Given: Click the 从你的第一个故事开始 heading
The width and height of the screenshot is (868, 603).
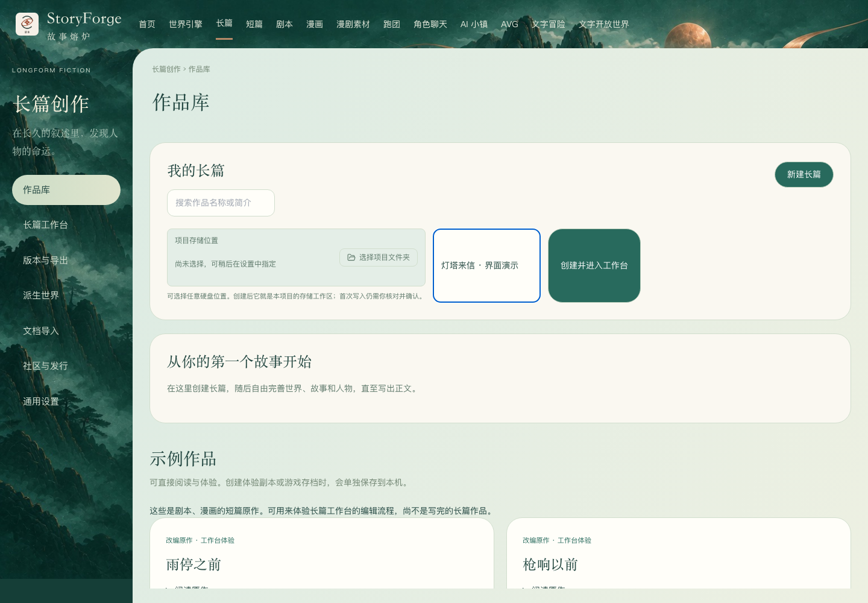Looking at the screenshot, I should [x=239, y=362].
